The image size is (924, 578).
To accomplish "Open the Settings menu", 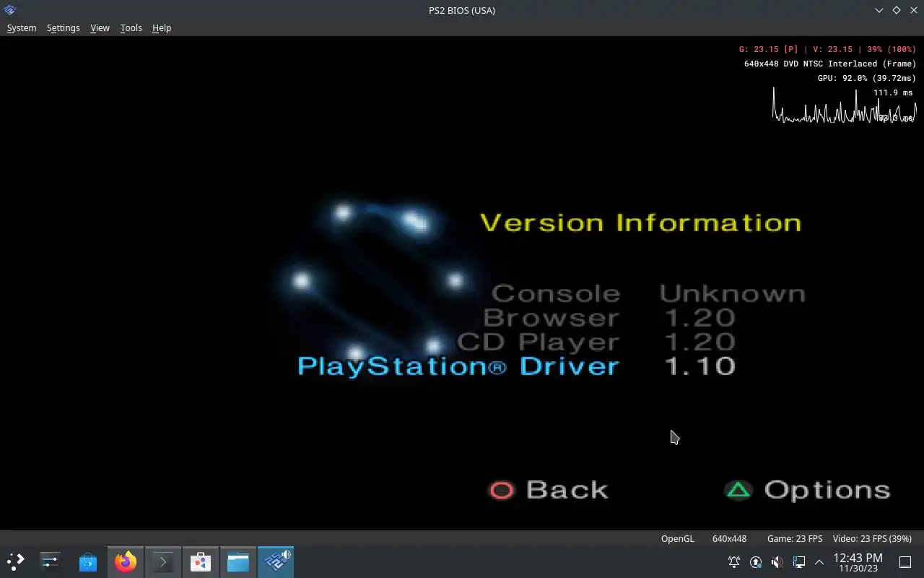I will coord(63,27).
